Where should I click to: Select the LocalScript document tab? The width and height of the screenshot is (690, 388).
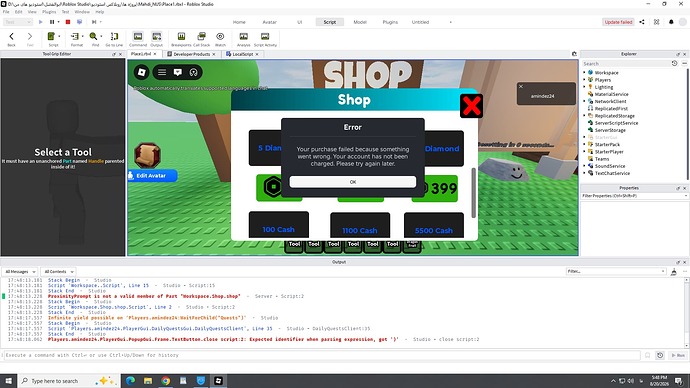242,54
